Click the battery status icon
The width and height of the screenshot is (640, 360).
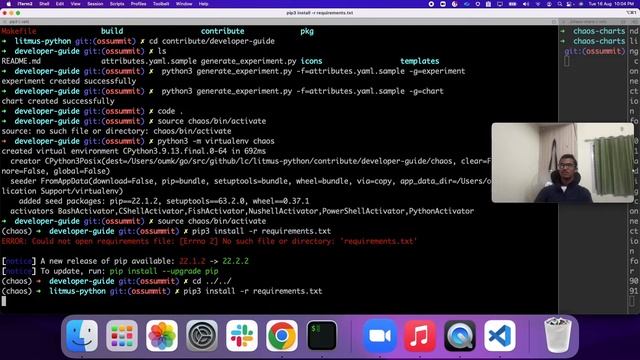pyautogui.click(x=512, y=4)
